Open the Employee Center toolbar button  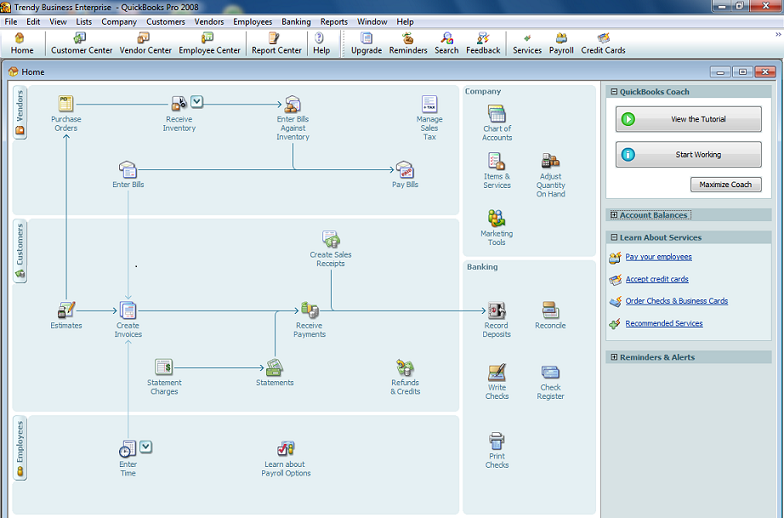(210, 44)
